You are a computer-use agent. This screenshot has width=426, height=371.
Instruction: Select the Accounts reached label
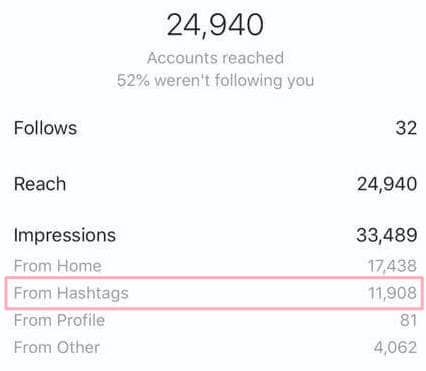coord(215,58)
